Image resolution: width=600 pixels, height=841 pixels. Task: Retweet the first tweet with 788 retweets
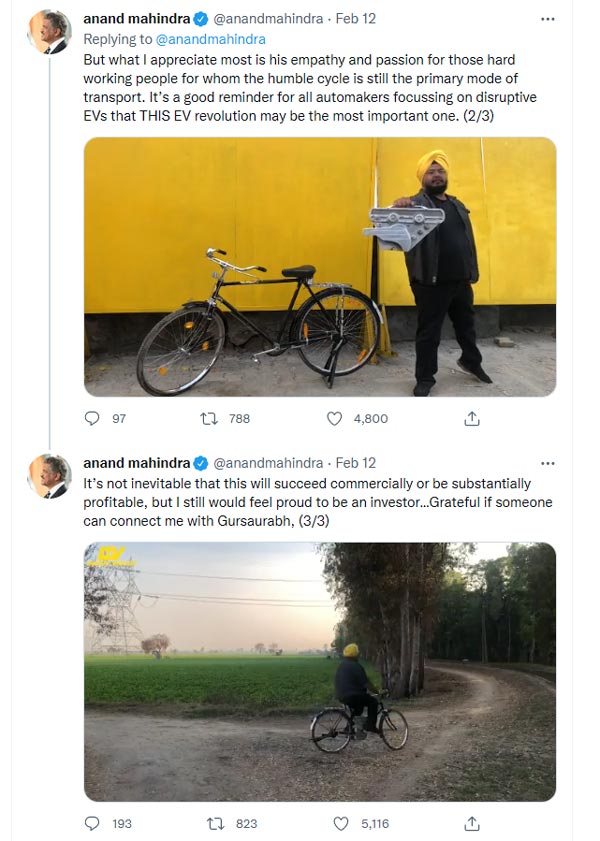[209, 419]
